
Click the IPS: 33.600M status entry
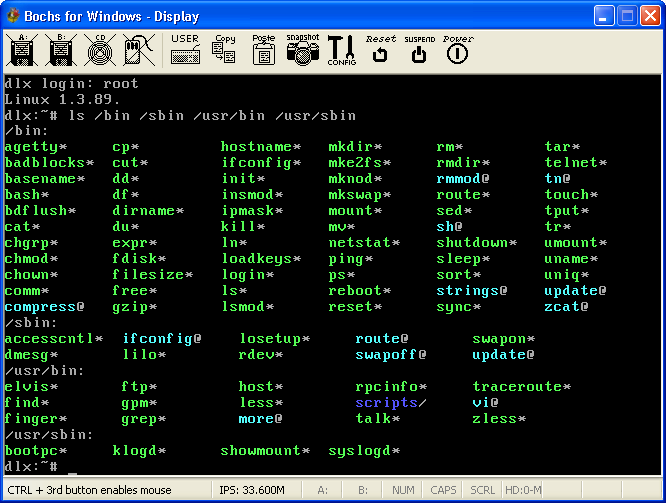point(252,490)
